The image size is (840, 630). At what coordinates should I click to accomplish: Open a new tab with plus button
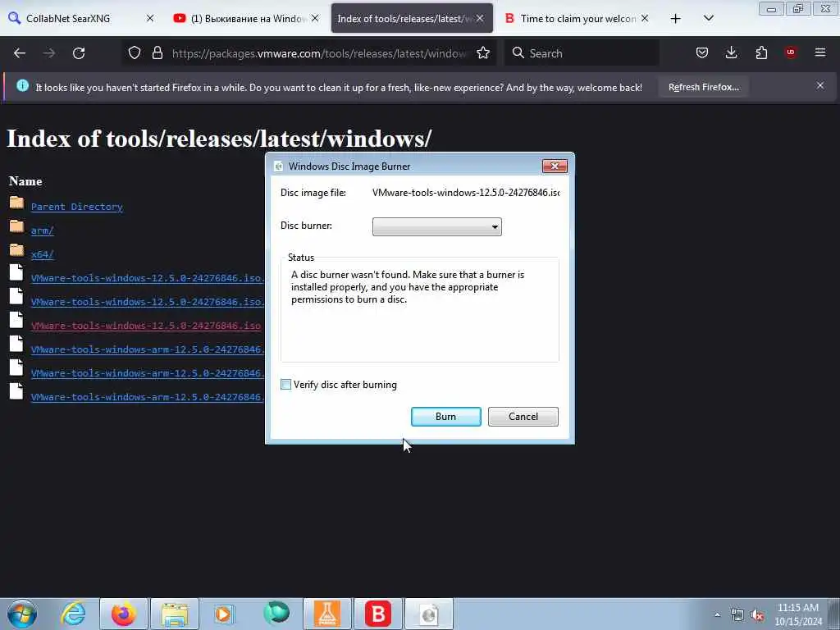tap(676, 19)
